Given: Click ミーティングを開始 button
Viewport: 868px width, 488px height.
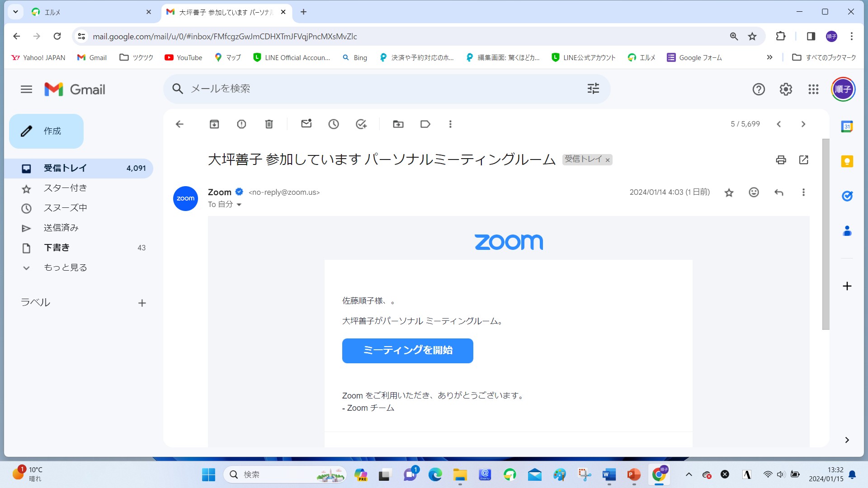Looking at the screenshot, I should pos(408,351).
